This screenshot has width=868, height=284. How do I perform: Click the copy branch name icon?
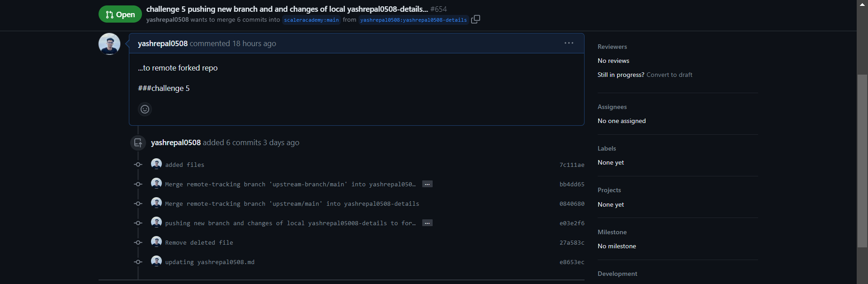(476, 20)
